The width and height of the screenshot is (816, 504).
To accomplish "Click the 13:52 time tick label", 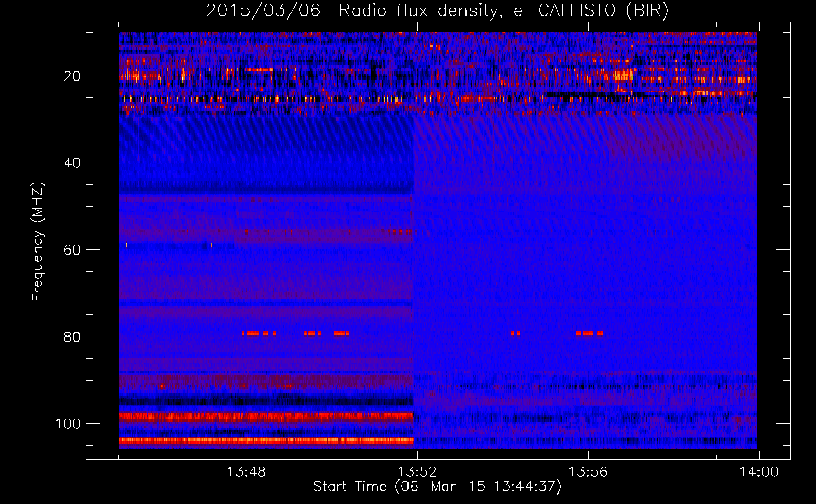I will [417, 472].
